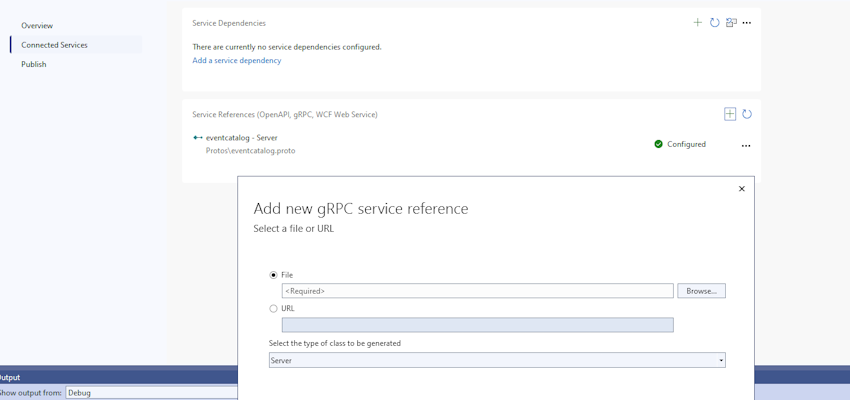Viewport: 850px width, 400px height.
Task: Open the Show output from Debug dropdown
Action: tap(151, 392)
